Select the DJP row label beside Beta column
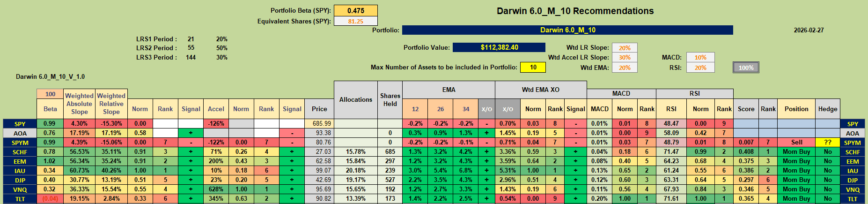This screenshot has width=868, height=204. click(20, 180)
